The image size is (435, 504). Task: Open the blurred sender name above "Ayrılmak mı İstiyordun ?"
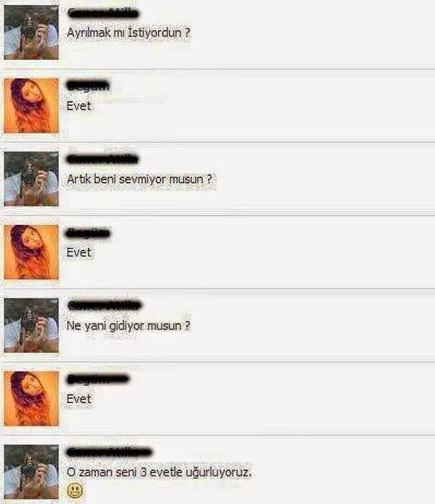[x=103, y=13]
